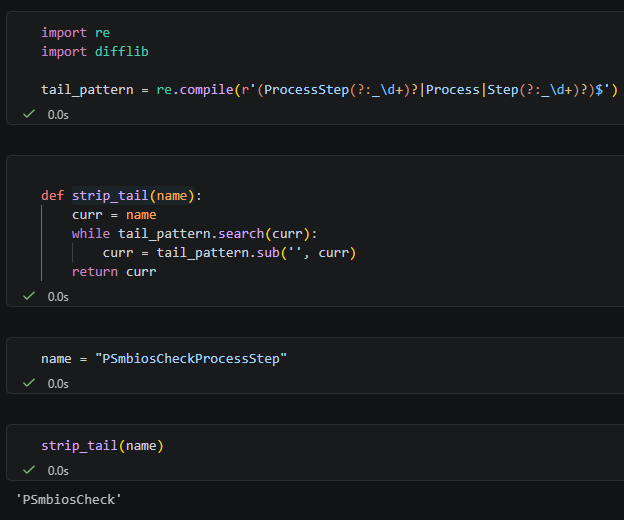Image resolution: width=624 pixels, height=520 pixels.
Task: Place cursor on the 'curr = name' line
Action: [114, 214]
